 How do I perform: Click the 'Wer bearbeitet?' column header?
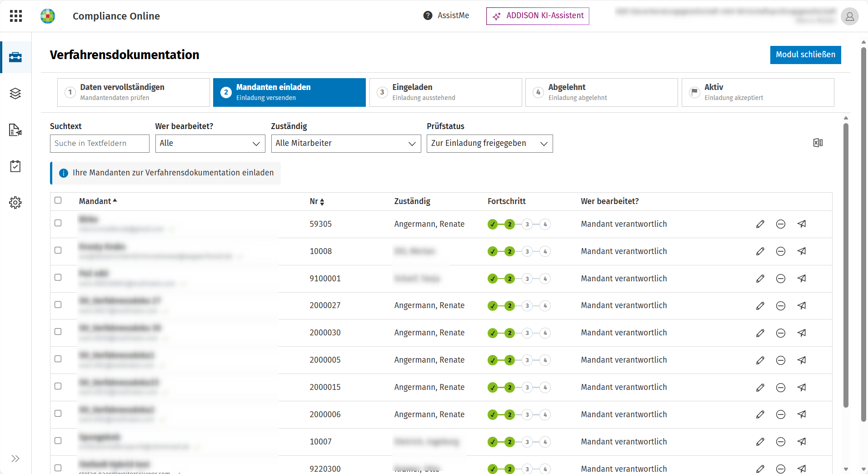click(610, 201)
